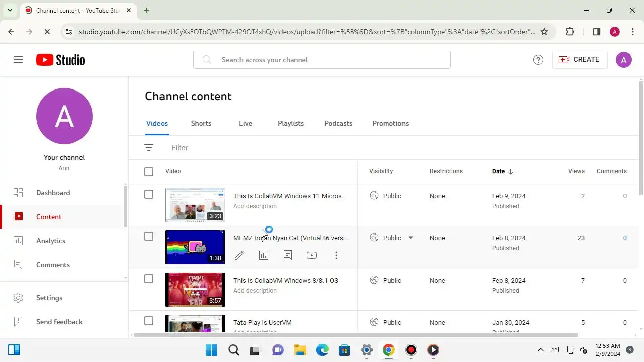Switch to the Podcasts tab

coord(338,123)
